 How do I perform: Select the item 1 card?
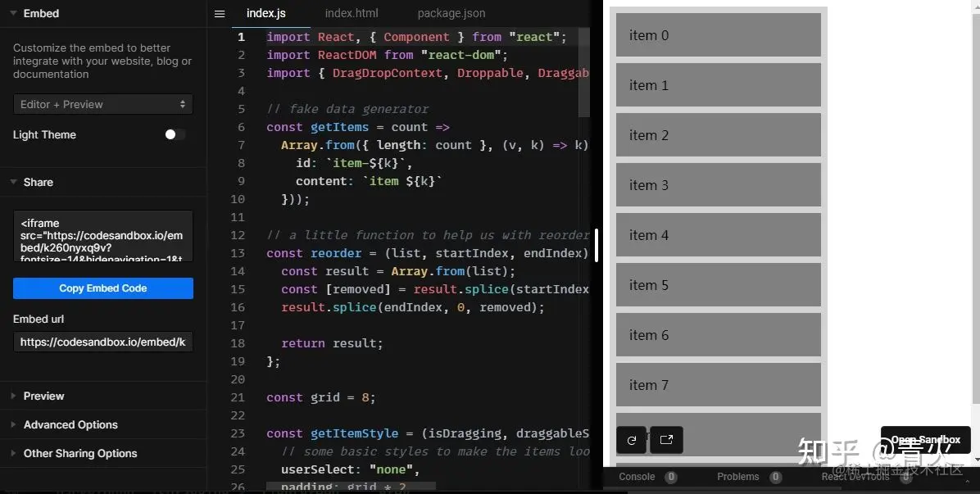[x=718, y=85]
